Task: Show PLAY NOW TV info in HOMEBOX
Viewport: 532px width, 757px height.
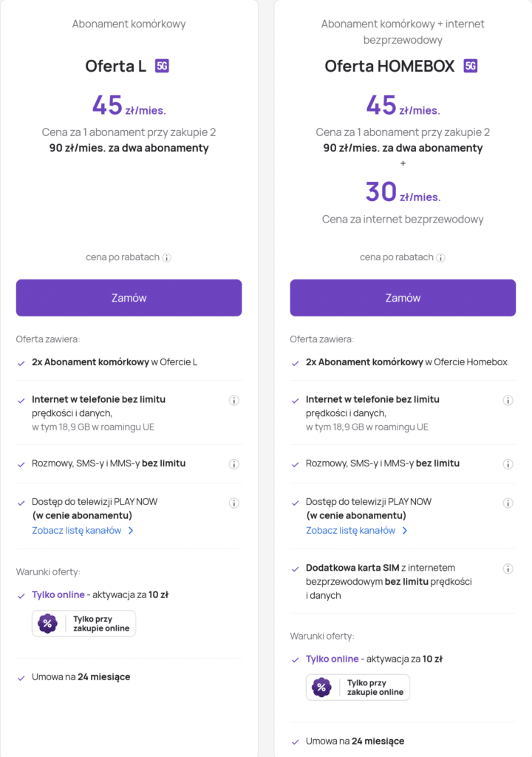Action: 508,503
